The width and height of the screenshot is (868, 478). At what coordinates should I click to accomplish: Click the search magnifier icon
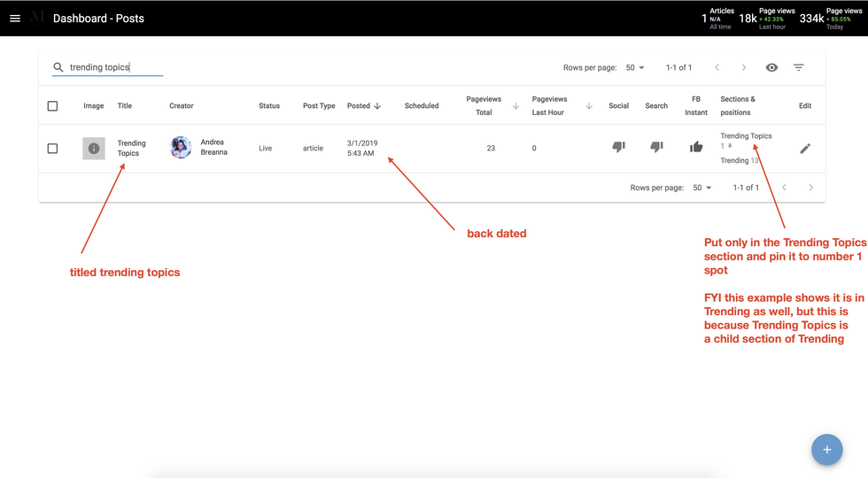[58, 67]
